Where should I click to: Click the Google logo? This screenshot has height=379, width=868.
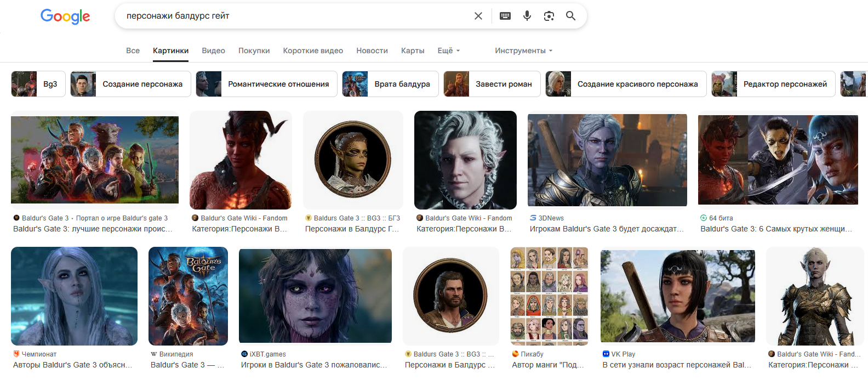click(x=65, y=16)
